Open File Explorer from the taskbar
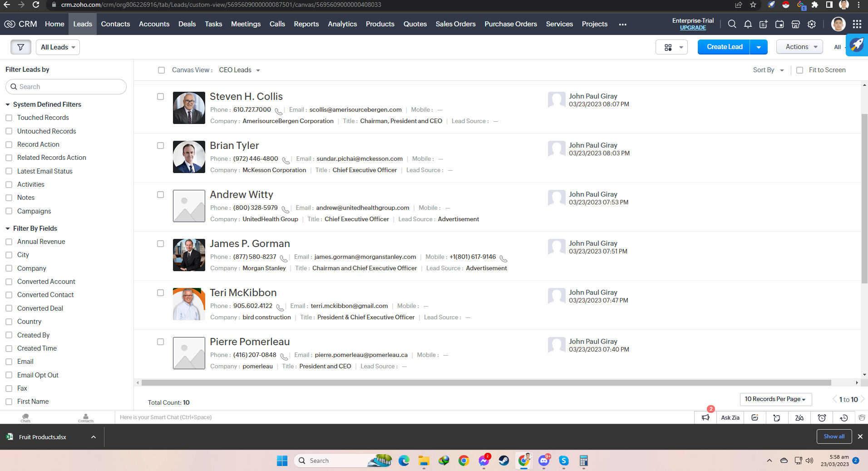The width and height of the screenshot is (868, 471). coord(424,461)
